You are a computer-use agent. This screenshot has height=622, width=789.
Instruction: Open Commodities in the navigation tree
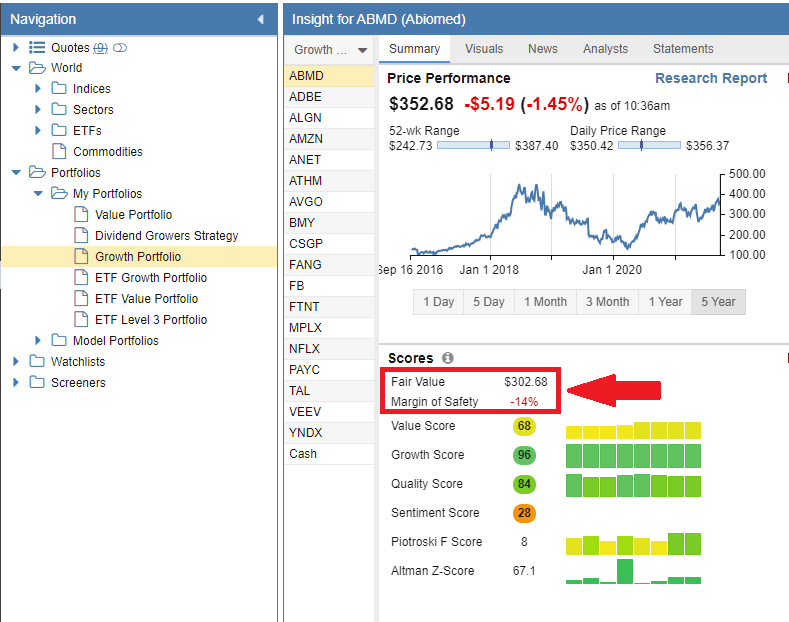pyautogui.click(x=108, y=151)
